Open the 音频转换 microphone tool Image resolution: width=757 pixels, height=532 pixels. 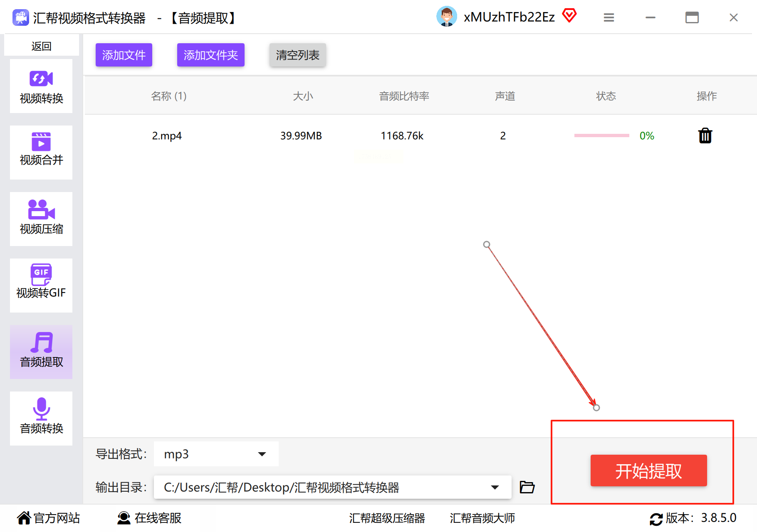[41, 419]
